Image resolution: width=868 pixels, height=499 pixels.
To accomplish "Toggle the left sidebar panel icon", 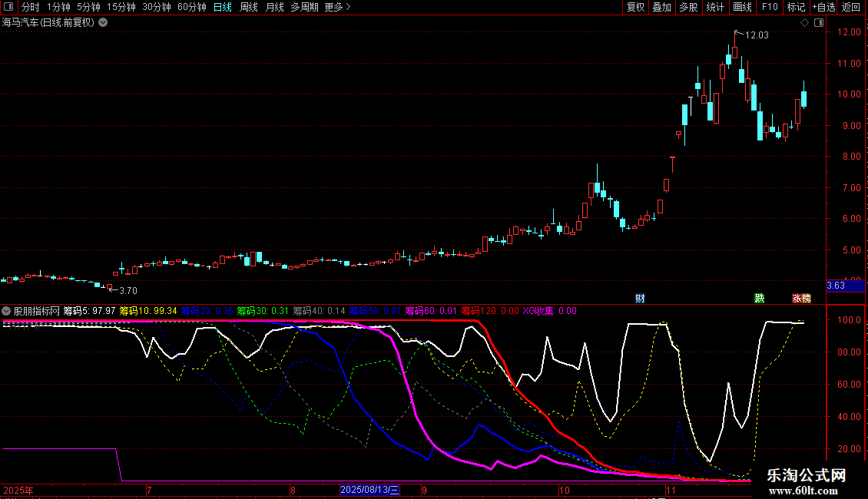I will (x=8, y=8).
